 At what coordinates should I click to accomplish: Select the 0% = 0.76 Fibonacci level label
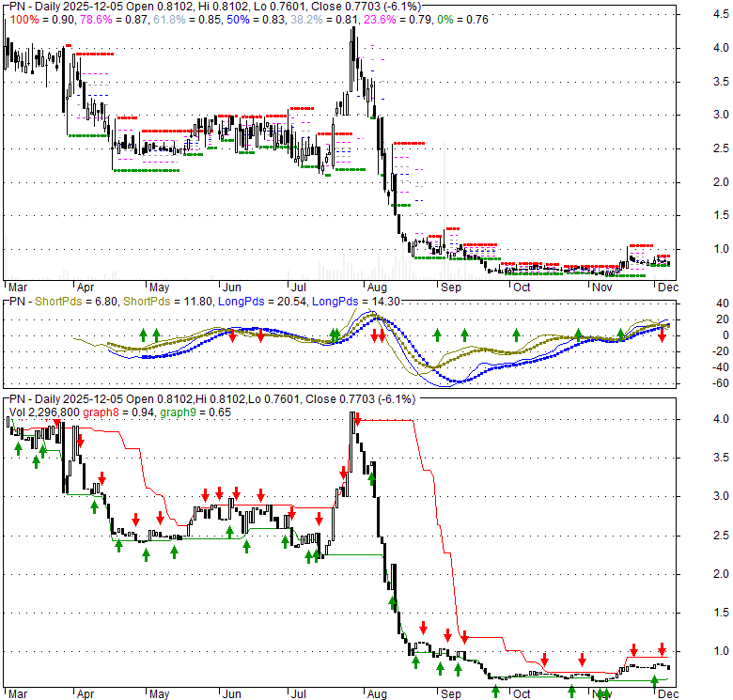463,21
